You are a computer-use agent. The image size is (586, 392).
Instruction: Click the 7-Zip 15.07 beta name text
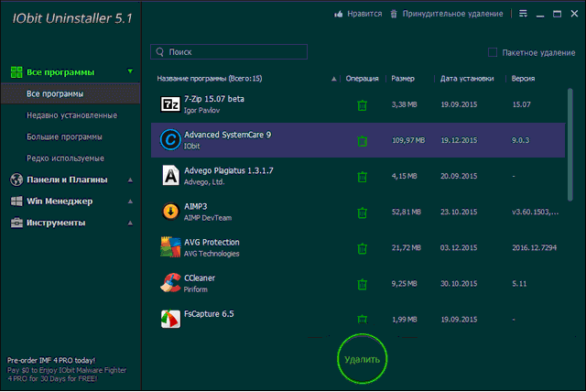(214, 99)
